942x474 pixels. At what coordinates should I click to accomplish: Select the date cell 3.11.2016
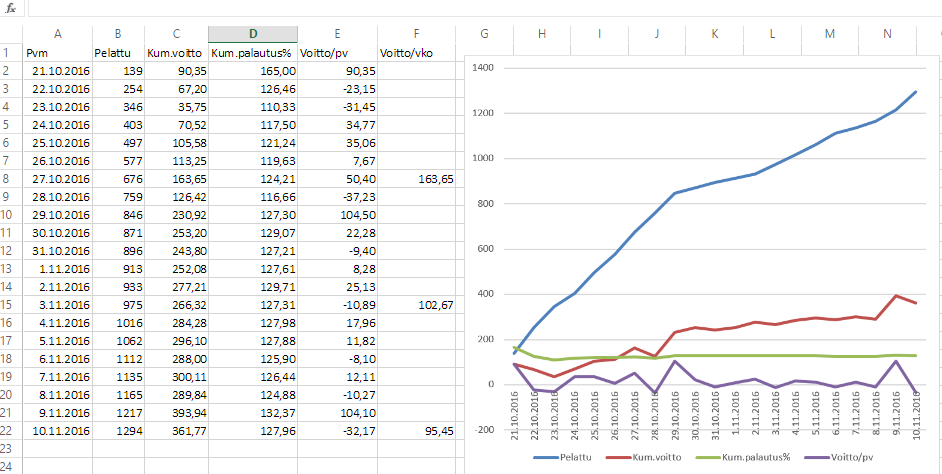[58, 305]
